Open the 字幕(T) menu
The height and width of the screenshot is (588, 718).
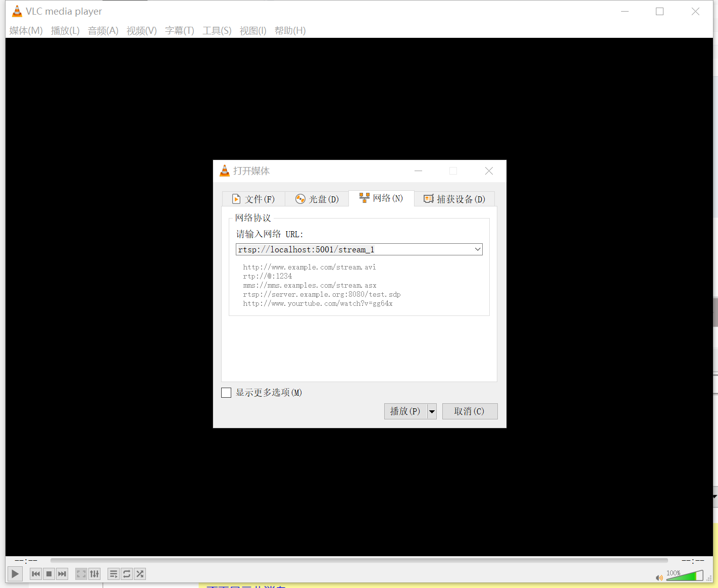(x=179, y=31)
